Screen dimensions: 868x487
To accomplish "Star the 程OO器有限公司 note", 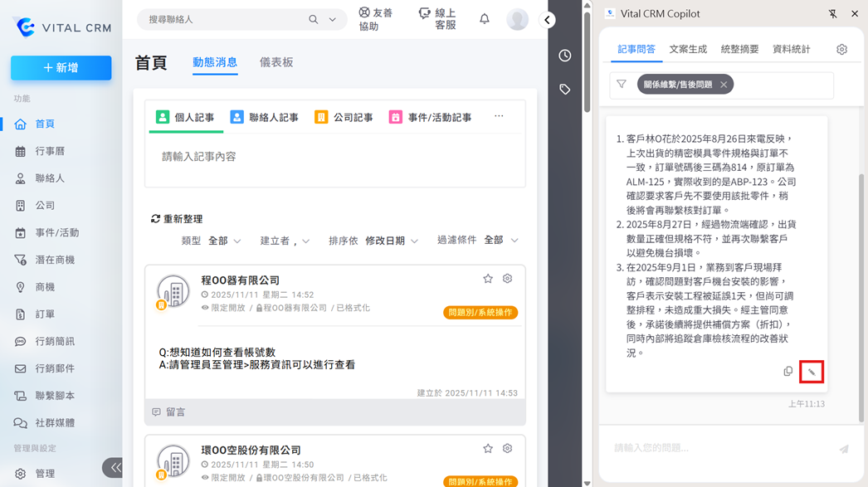I will (x=488, y=279).
